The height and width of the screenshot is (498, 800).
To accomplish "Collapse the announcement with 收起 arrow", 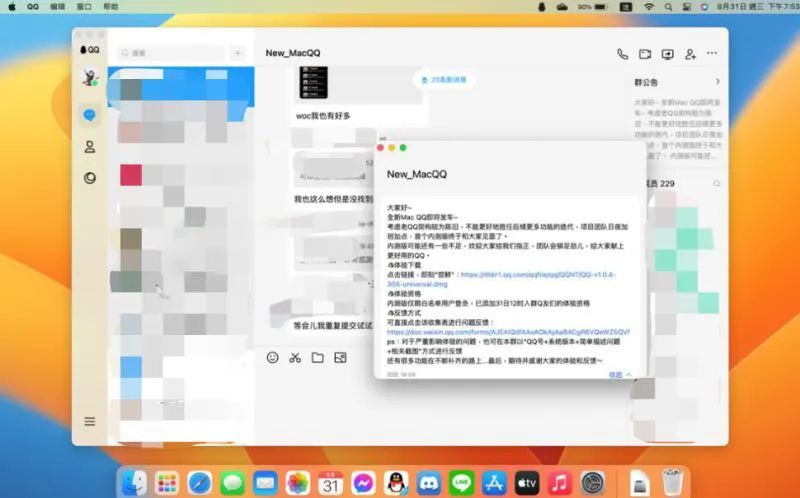I will [x=620, y=375].
